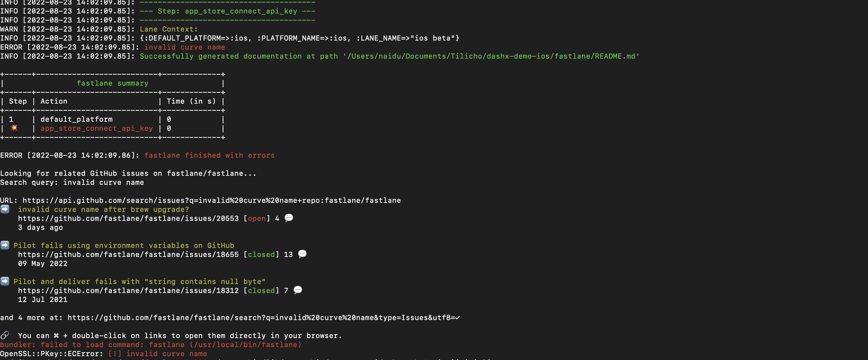Click the blue arrow icon beside issue 20553
The image size is (868, 360).
(5, 209)
